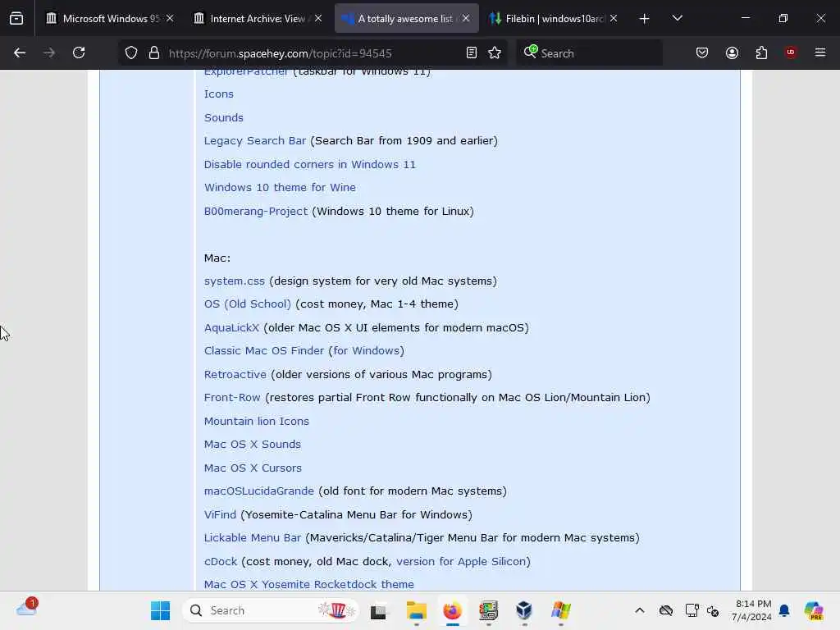Open the ViFind link

220,514
